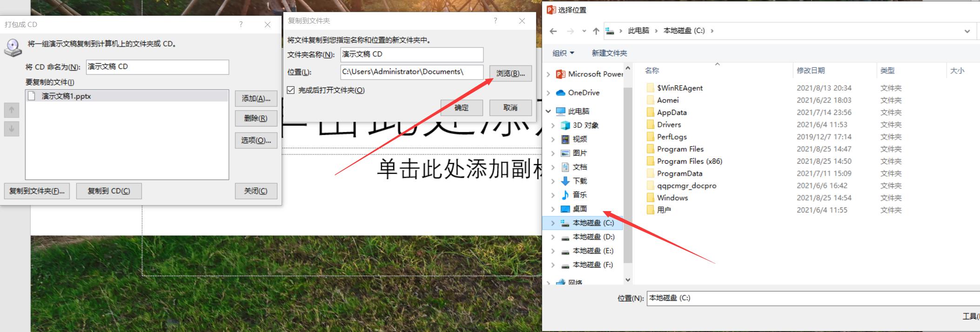
Task: Select the 桌面 desktop icon
Action: click(x=565, y=209)
